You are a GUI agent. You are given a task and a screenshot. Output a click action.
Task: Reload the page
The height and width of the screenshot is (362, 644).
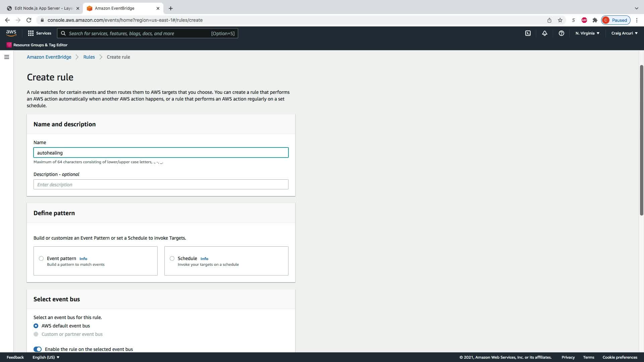(29, 20)
